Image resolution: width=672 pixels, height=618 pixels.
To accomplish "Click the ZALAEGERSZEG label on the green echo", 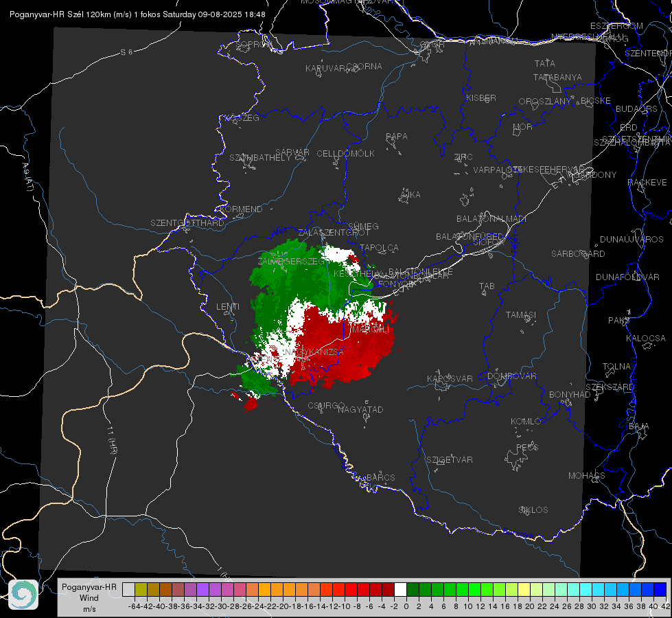I will 290,261.
